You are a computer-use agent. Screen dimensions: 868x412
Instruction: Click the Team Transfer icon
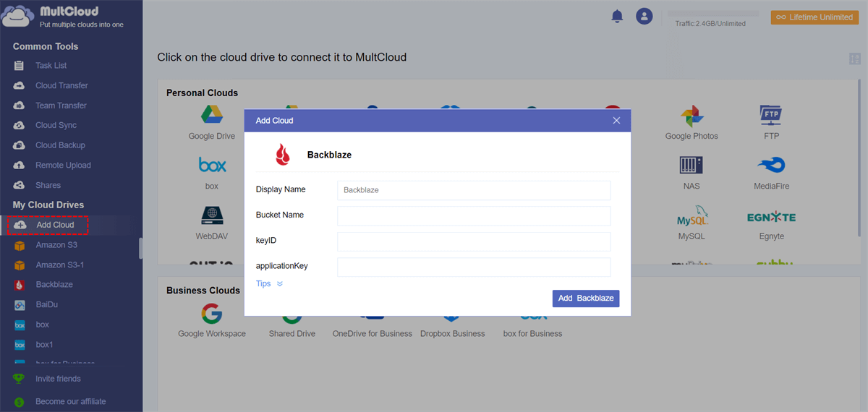coord(20,106)
